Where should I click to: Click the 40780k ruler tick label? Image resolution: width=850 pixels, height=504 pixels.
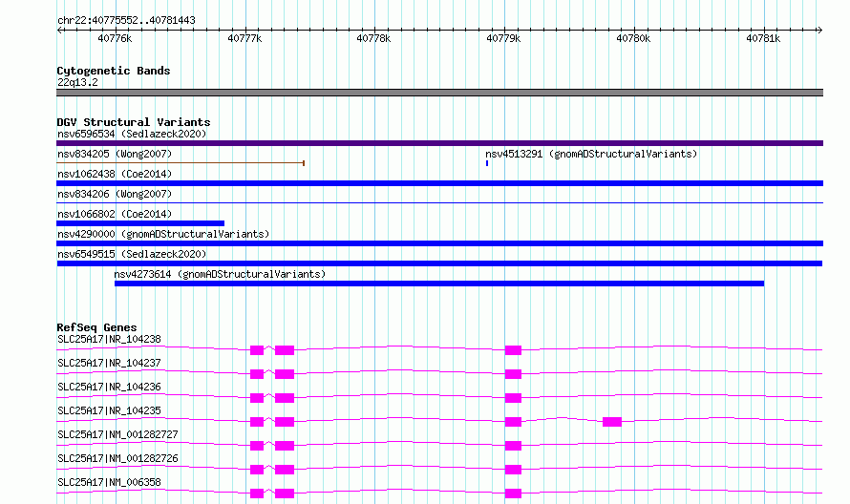633,38
